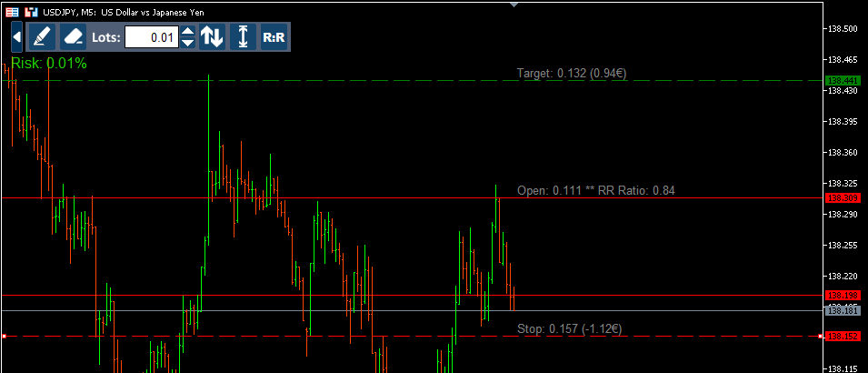Image resolution: width=868 pixels, height=373 pixels.
Task: Click the chart shift triangle marker at top
Action: [514, 5]
